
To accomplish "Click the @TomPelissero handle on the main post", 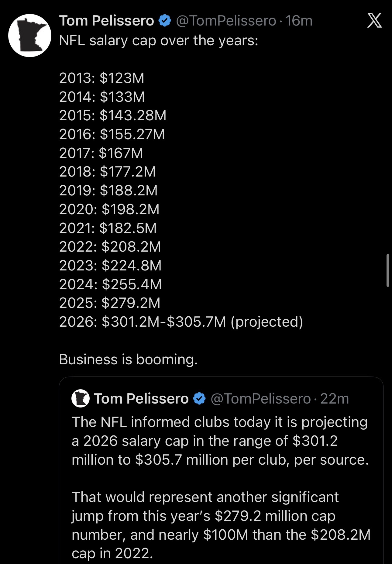I will point(226,21).
